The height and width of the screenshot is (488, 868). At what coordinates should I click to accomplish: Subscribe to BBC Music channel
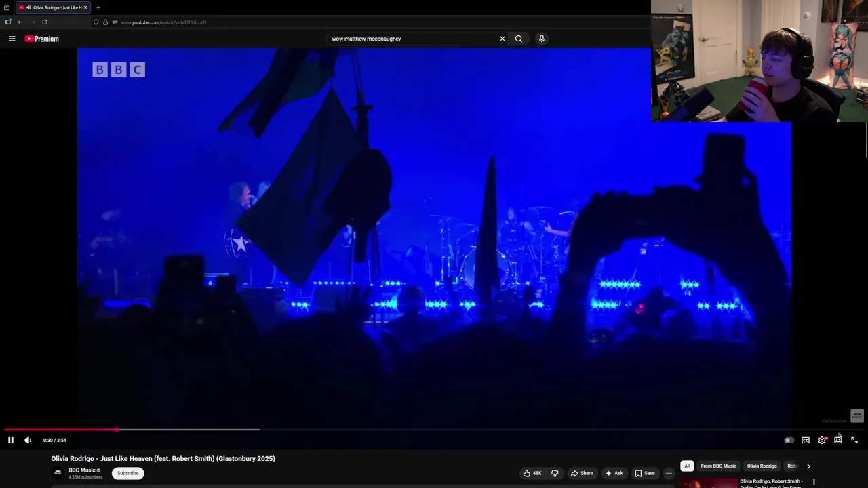[127, 473]
